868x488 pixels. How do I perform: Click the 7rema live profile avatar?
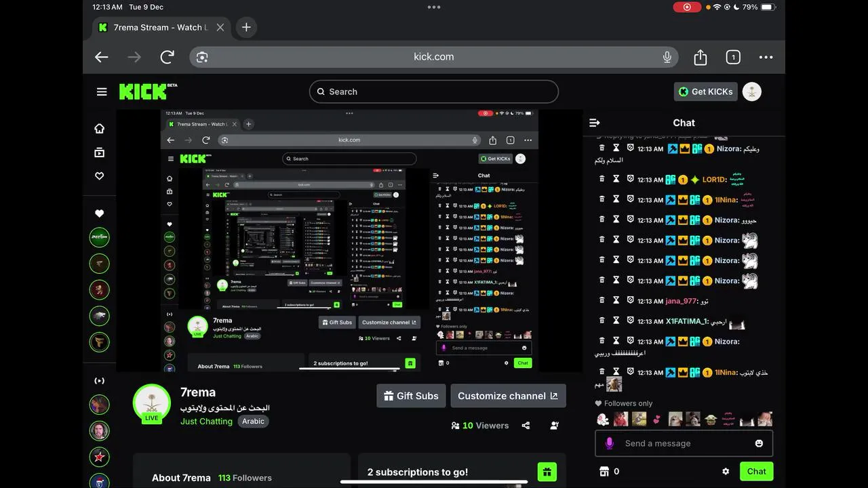coord(152,403)
